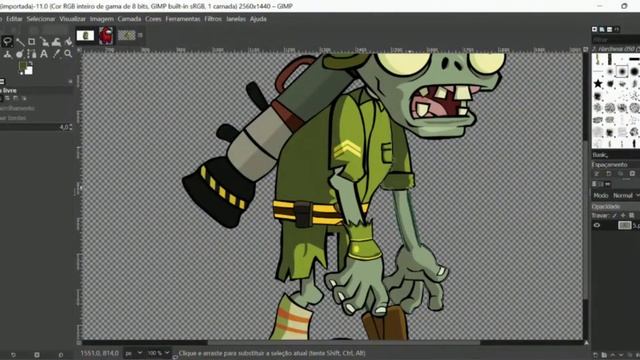Click the edit brush icon below Espaçamento
The width and height of the screenshot is (640, 360).
click(597, 174)
